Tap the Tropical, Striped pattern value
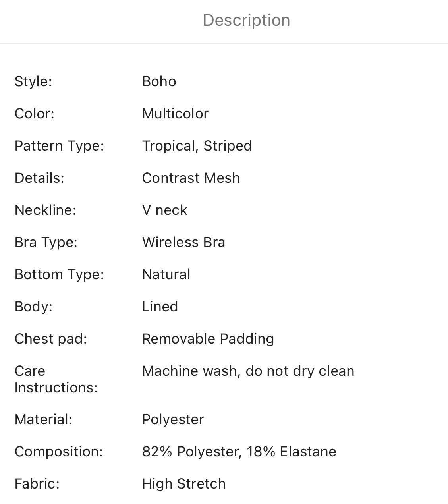The image size is (448, 504). click(x=197, y=146)
